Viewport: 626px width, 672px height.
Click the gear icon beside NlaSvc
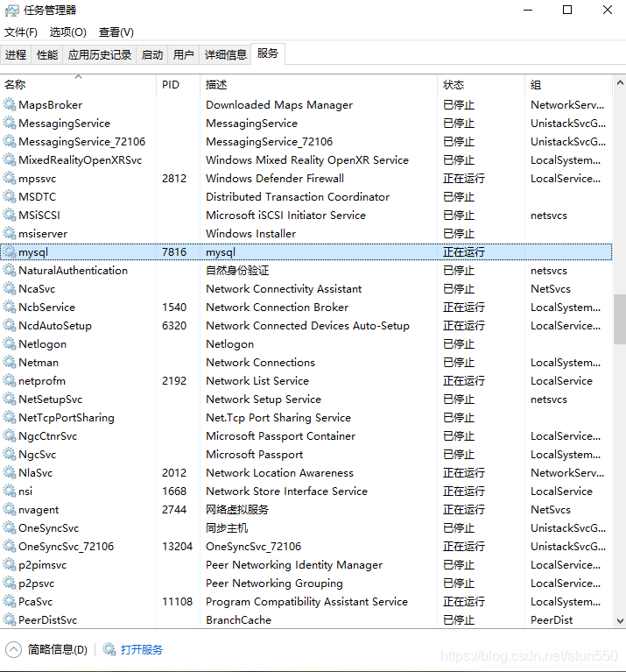point(10,473)
